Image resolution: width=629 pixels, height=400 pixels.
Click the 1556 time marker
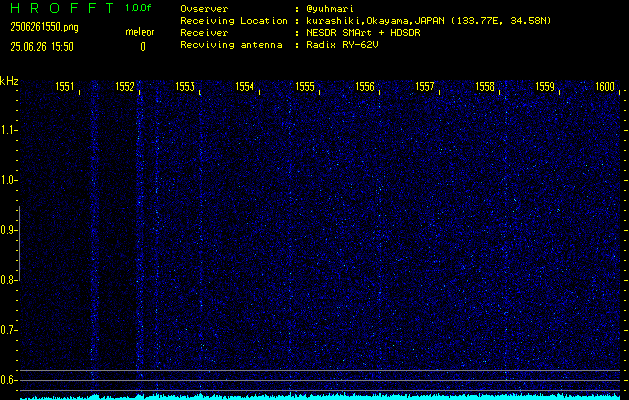(365, 87)
